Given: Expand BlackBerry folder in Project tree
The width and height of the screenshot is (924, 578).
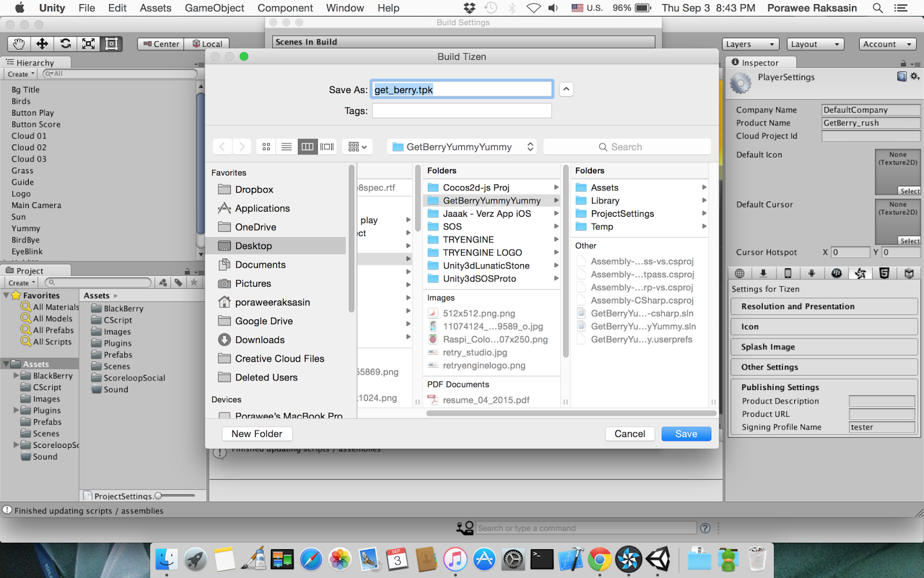Looking at the screenshot, I should click(16, 376).
